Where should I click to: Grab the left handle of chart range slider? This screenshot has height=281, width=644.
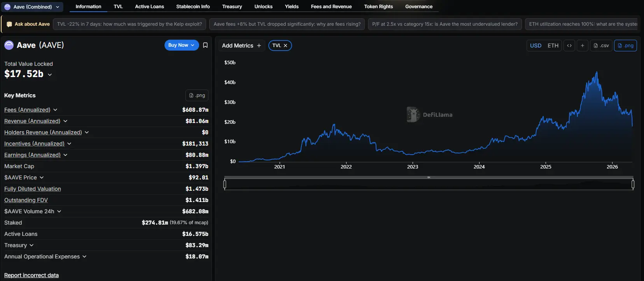(x=225, y=184)
